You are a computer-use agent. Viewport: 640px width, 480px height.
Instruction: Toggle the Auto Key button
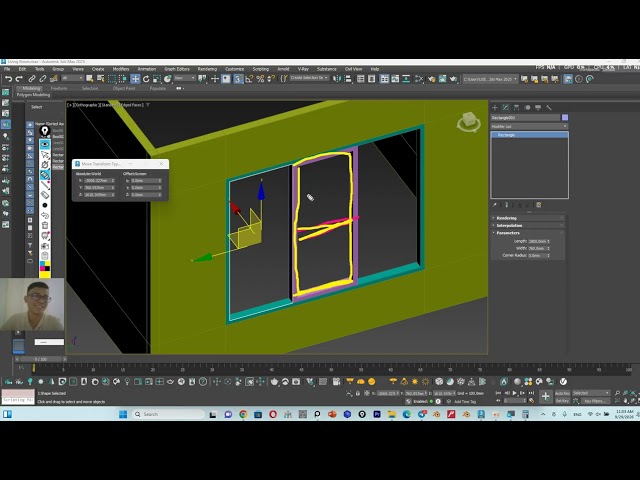562,393
